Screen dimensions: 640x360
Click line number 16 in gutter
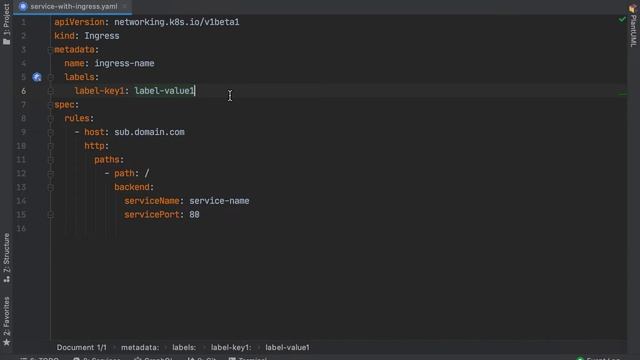(x=21, y=229)
